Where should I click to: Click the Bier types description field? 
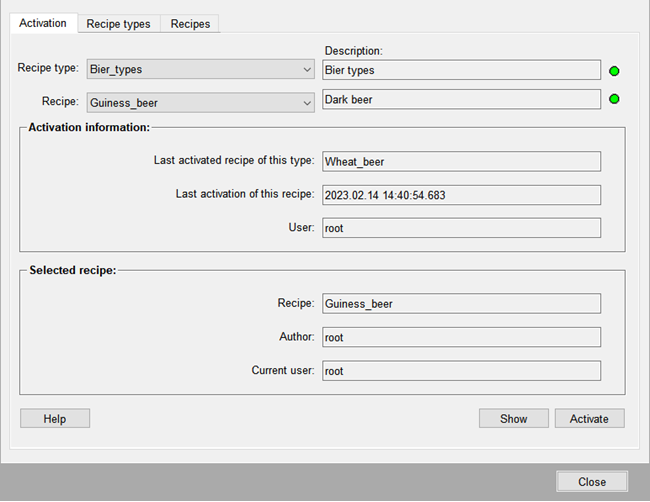pyautogui.click(x=461, y=70)
